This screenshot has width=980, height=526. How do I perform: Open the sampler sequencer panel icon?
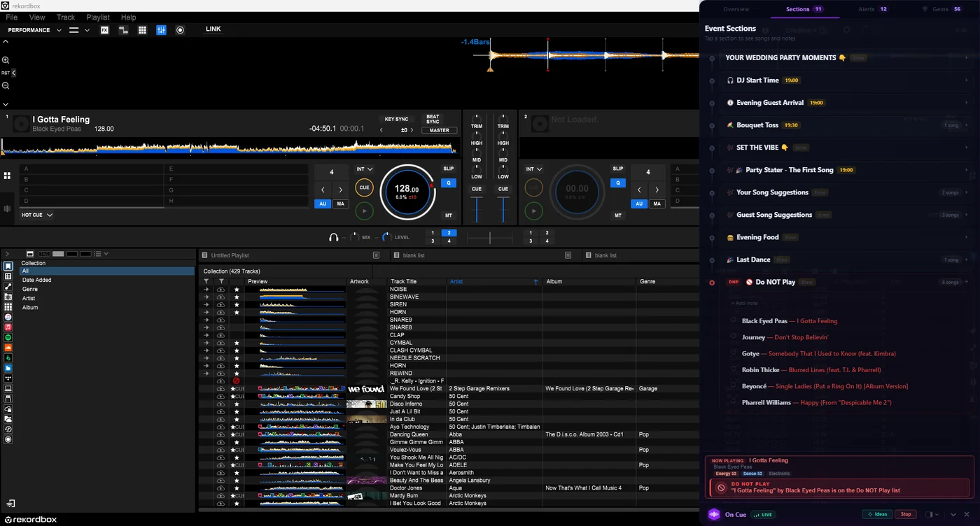tap(124, 30)
